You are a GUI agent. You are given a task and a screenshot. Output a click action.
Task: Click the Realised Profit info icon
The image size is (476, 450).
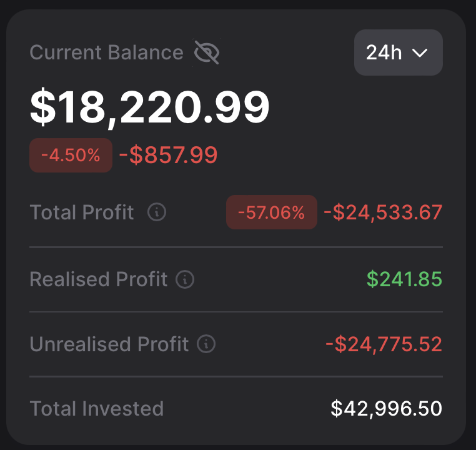point(185,279)
